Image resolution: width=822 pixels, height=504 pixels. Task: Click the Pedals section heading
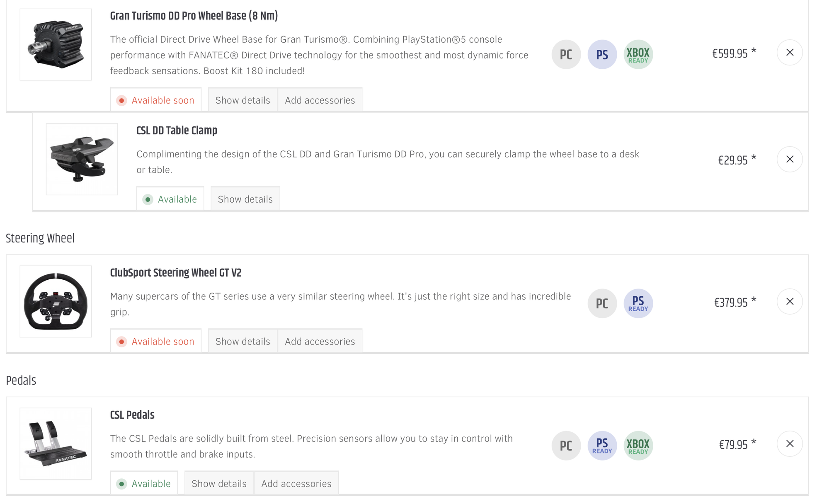click(21, 380)
